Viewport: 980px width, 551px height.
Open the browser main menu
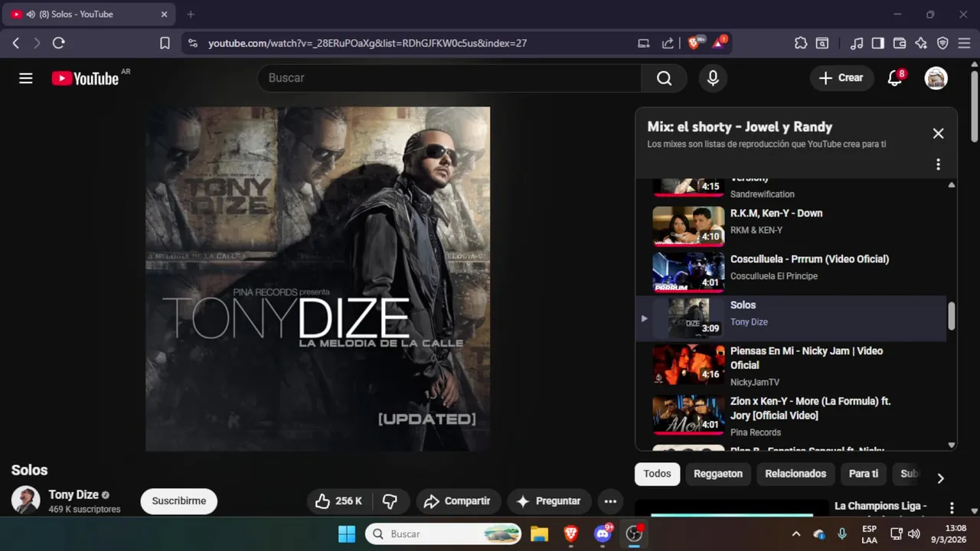964,44
